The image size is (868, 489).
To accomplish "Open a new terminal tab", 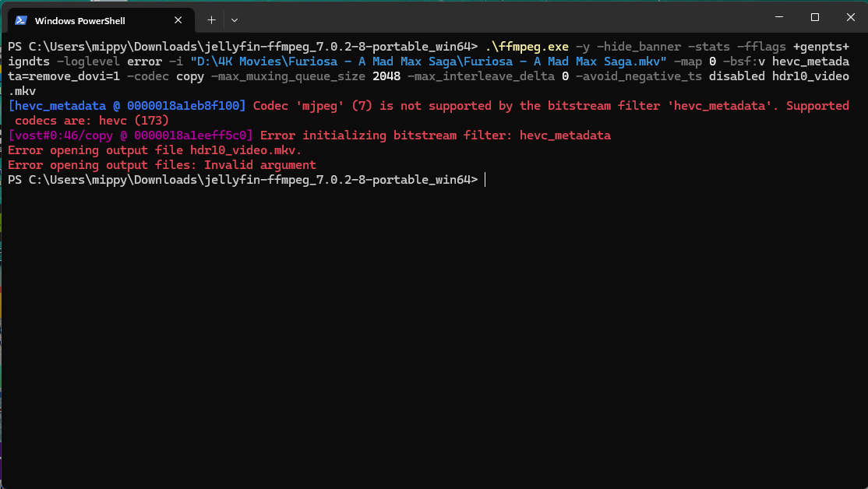I will pos(211,19).
